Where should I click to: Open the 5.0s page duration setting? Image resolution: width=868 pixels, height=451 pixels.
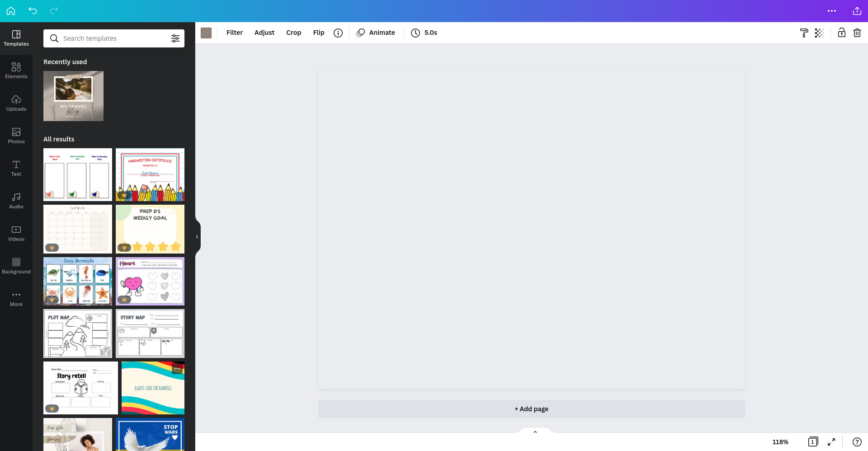[x=424, y=33]
